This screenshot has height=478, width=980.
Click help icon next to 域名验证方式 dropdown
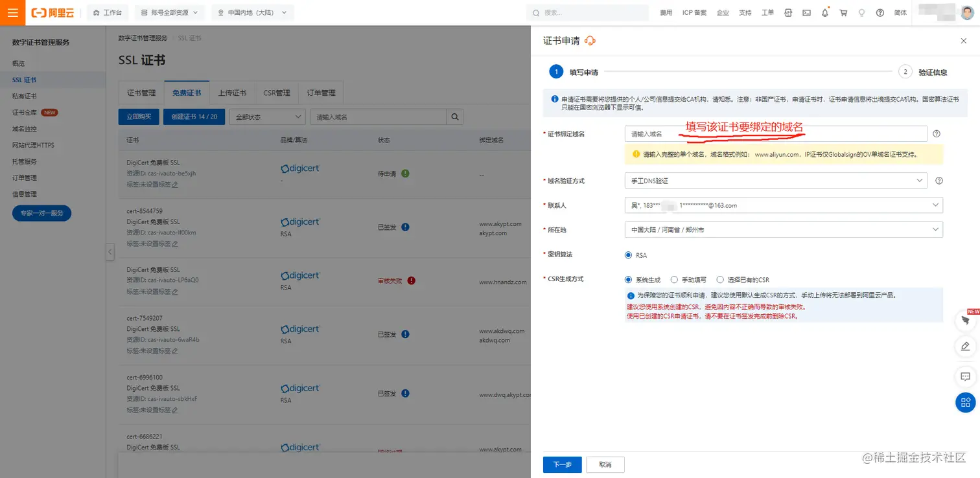coord(939,181)
